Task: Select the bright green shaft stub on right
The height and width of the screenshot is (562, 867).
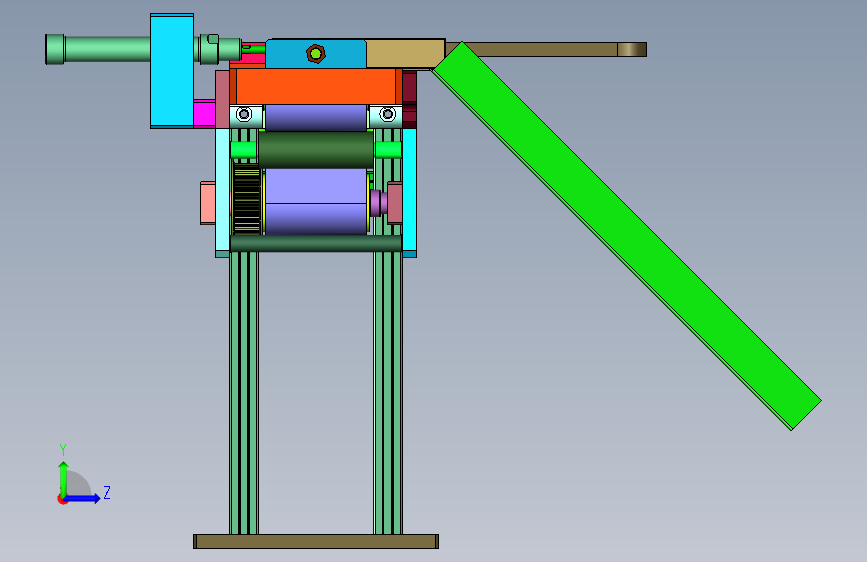Action: tap(388, 150)
